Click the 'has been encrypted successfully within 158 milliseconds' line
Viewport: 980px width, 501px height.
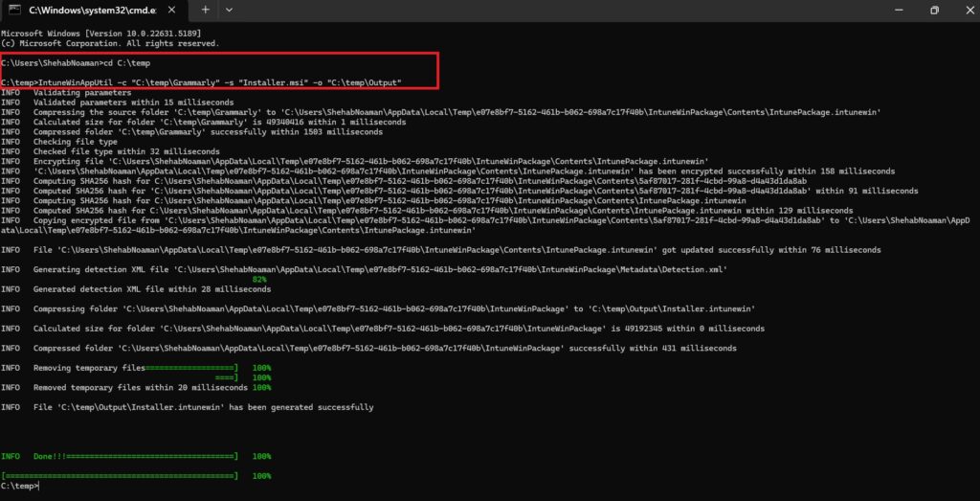(x=448, y=171)
